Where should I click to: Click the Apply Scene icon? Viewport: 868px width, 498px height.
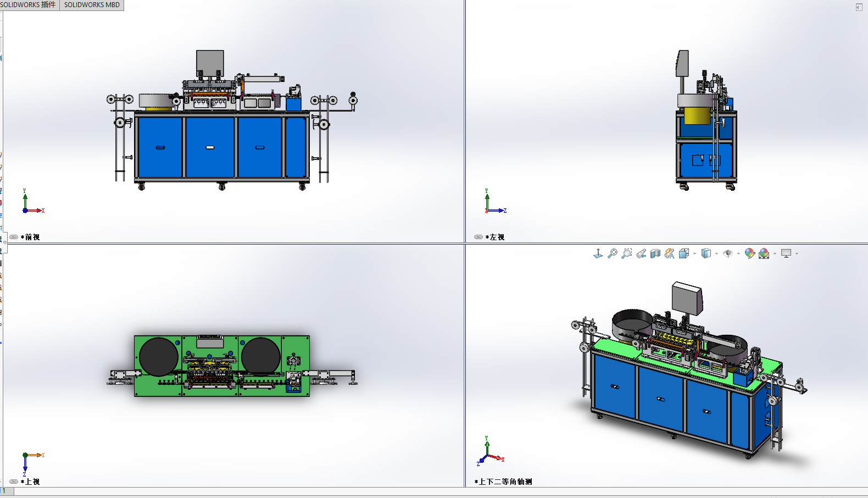764,253
